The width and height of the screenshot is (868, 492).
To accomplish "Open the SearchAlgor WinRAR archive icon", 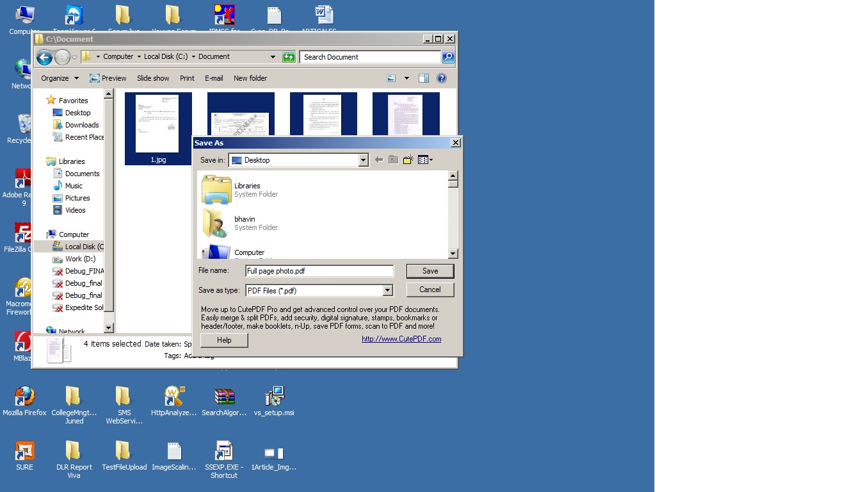I will (x=224, y=402).
